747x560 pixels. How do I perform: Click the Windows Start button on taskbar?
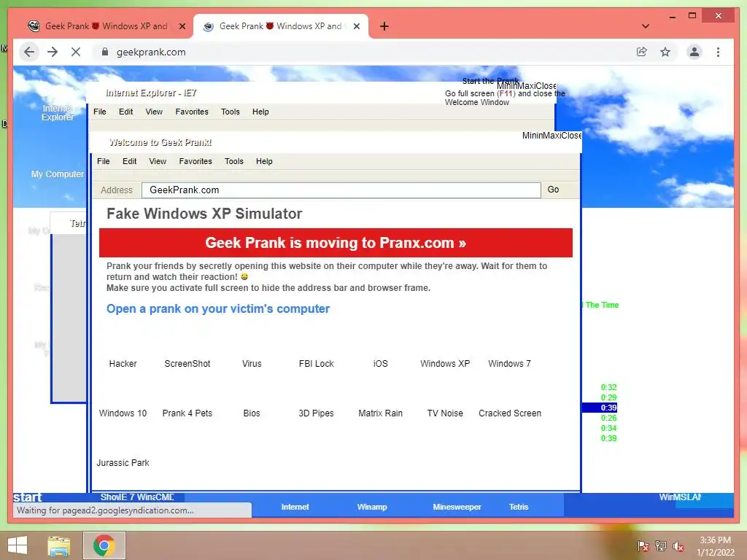18,545
